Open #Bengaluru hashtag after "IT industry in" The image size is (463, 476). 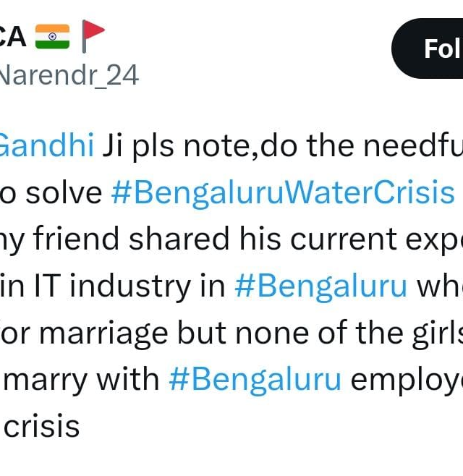[x=321, y=285]
